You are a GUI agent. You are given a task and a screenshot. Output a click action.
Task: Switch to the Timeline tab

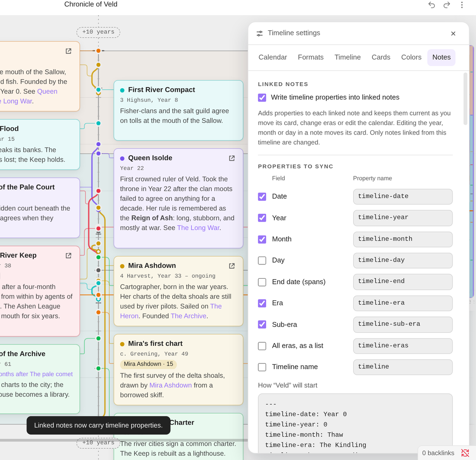click(x=347, y=58)
